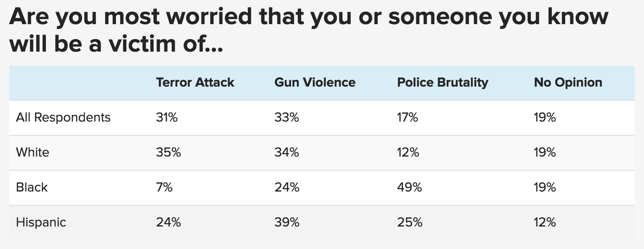Click Hispanic's 12% No Opinion cell

(545, 222)
